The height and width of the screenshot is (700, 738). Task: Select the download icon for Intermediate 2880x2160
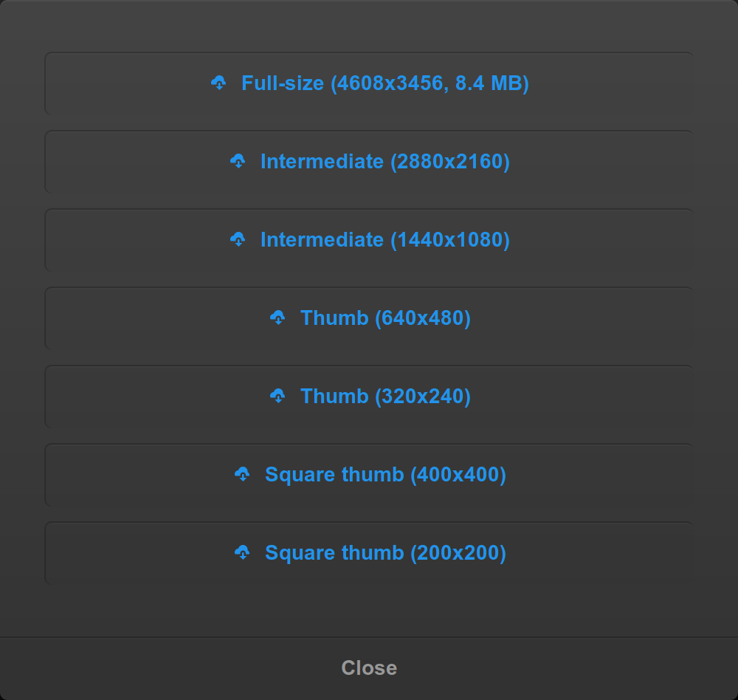(238, 162)
